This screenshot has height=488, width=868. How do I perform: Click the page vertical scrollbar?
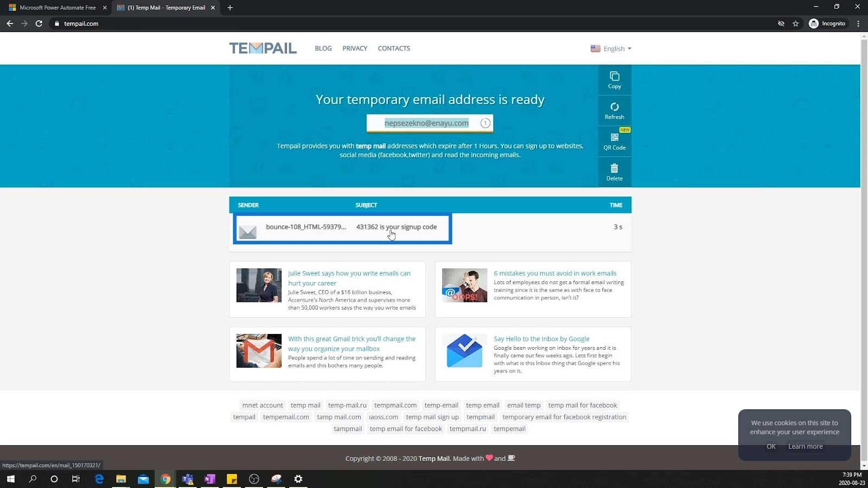pyautogui.click(x=864, y=251)
